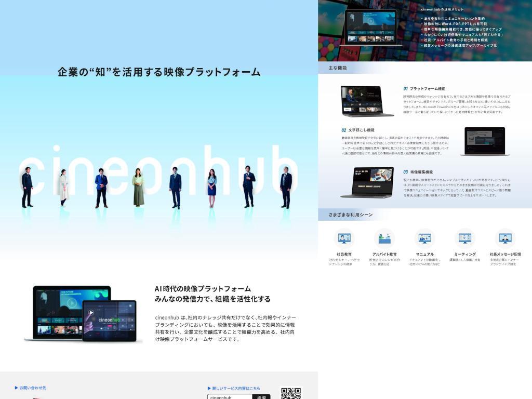Click the マニュアル label
The width and height of the screenshot is (532, 399).
pyautogui.click(x=425, y=254)
